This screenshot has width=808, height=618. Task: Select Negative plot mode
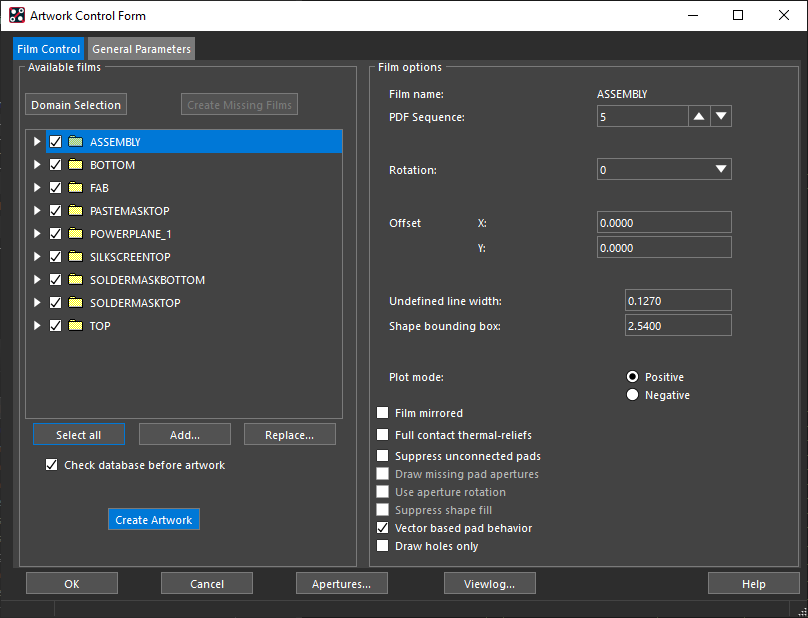coord(632,395)
